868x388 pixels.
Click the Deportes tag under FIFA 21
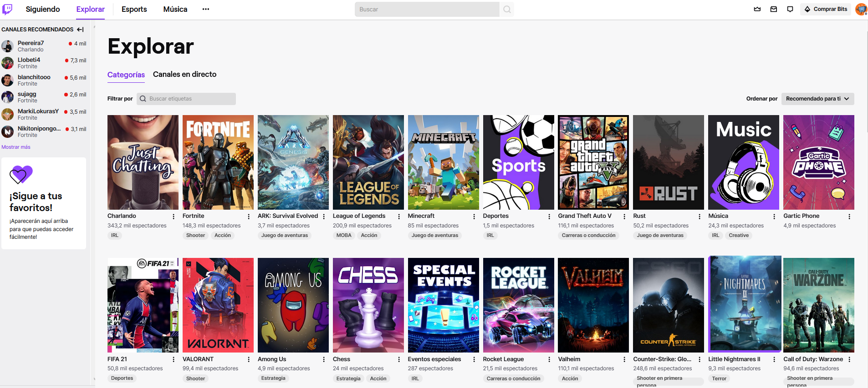click(x=122, y=378)
